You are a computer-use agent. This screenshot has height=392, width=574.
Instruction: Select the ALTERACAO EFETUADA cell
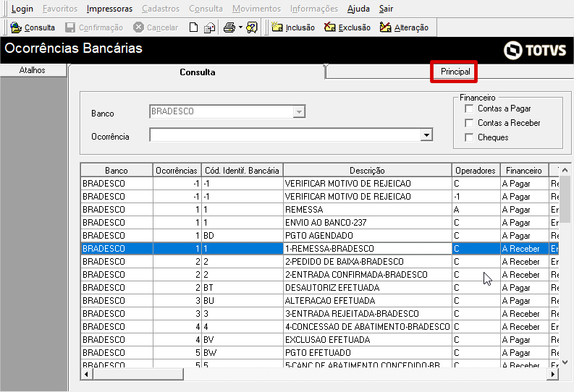coord(367,301)
